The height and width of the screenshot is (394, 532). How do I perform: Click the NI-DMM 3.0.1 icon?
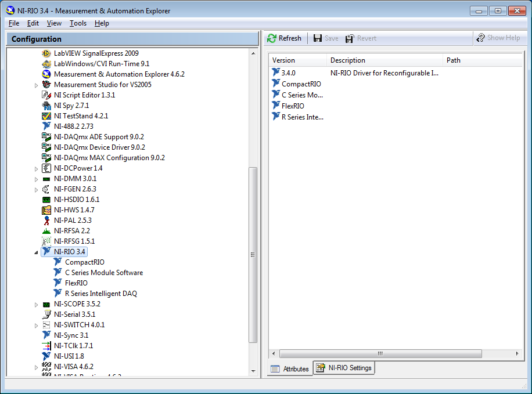[46, 179]
